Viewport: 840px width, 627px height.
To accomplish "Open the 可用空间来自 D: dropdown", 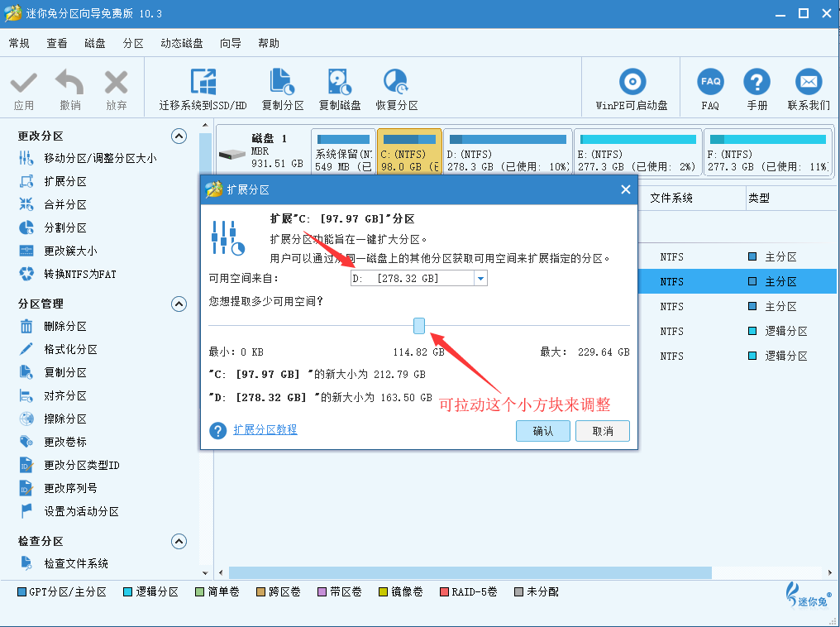I will pos(419,278).
